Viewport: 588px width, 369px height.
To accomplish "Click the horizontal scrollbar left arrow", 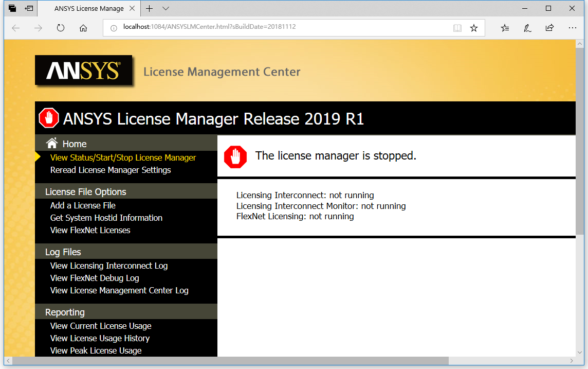I will tap(8, 361).
